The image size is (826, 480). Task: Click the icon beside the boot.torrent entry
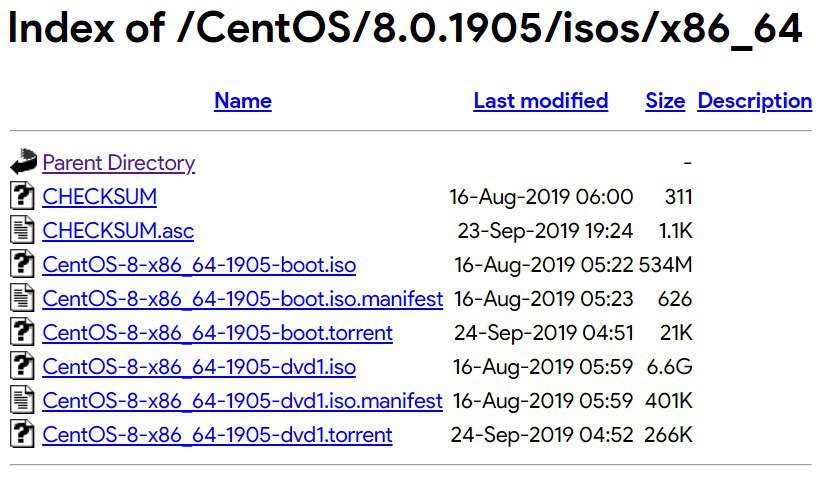click(22, 332)
